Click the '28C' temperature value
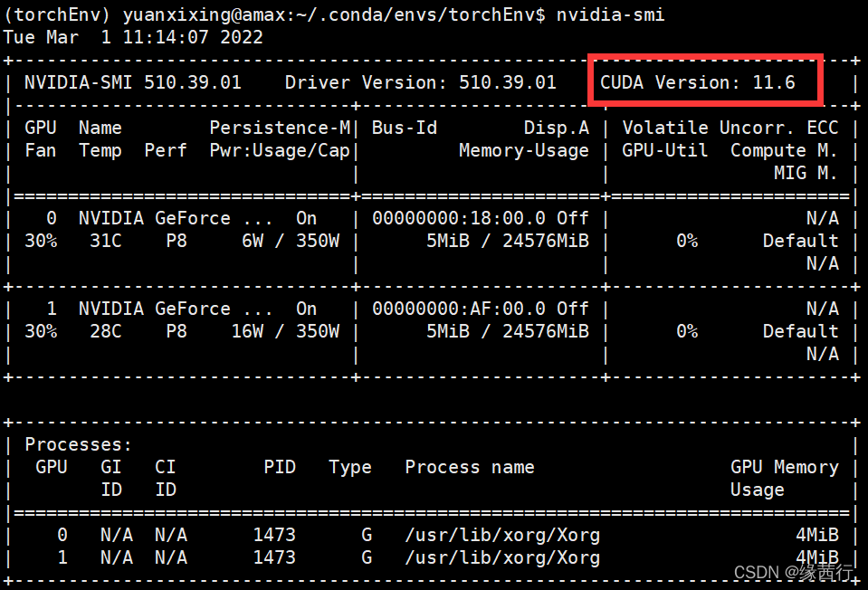The height and width of the screenshot is (590, 868). click(106, 331)
